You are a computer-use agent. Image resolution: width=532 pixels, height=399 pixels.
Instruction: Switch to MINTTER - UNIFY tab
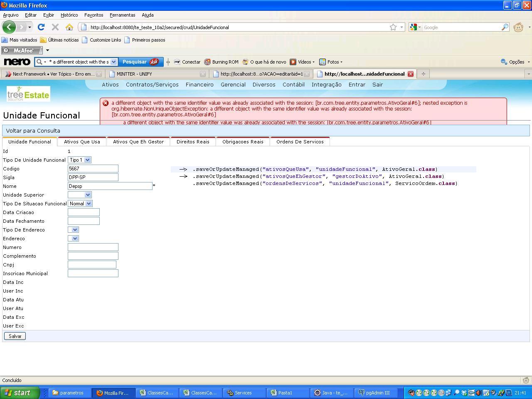[x=156, y=74]
